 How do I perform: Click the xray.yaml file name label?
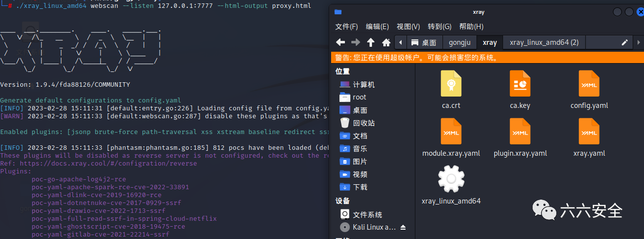click(x=589, y=153)
